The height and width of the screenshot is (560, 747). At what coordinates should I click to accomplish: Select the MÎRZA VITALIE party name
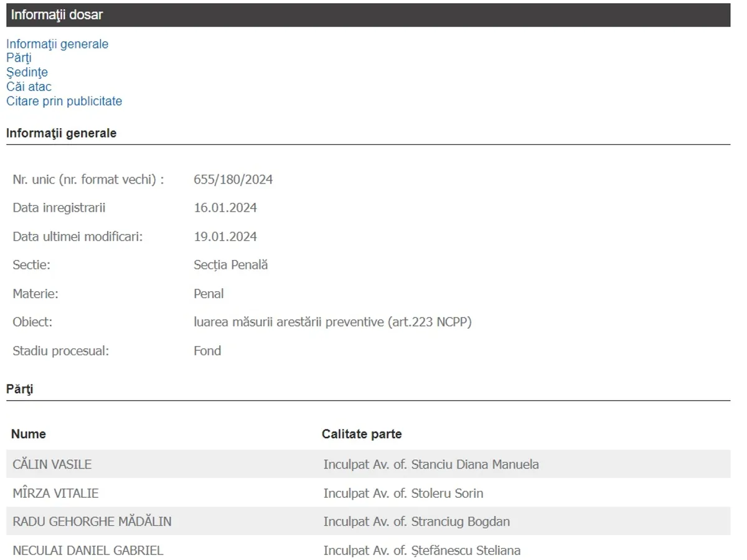55,493
